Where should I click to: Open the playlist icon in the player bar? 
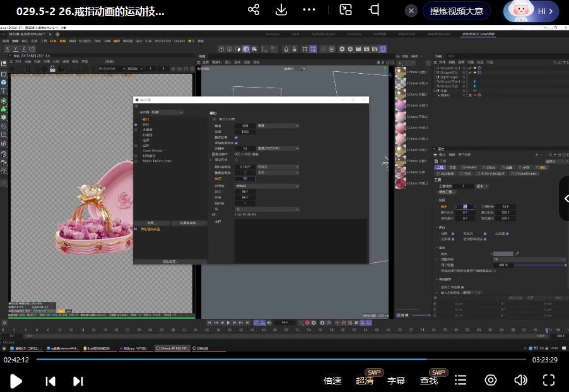tap(461, 380)
